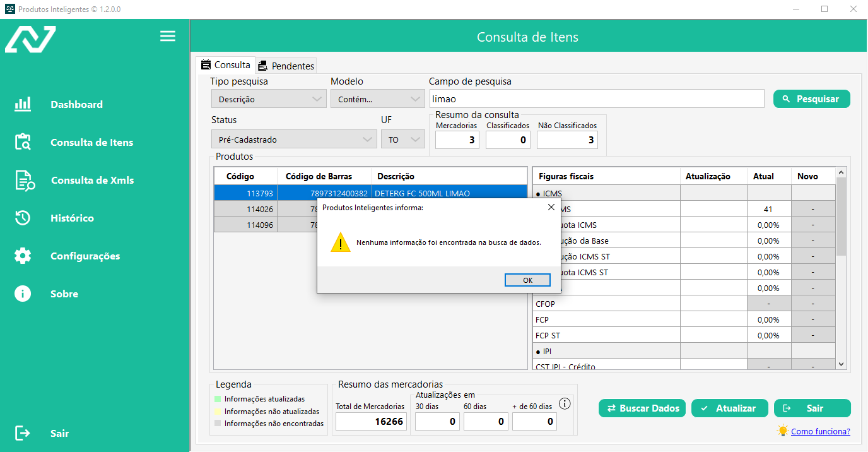Click the Histórico clock icon

(x=23, y=218)
